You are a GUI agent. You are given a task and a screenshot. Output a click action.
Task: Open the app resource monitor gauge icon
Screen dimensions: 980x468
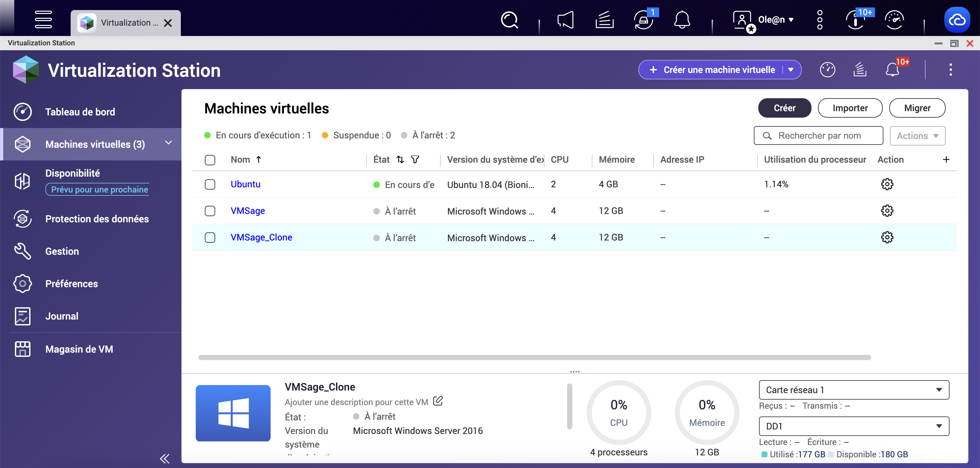[x=828, y=70]
